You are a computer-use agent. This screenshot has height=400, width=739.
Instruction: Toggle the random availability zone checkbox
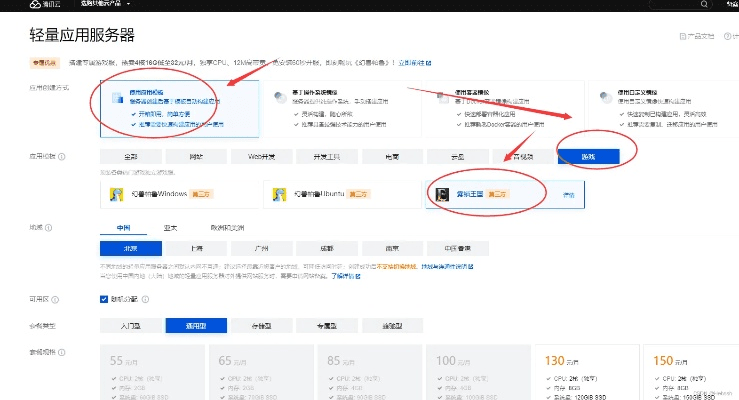click(104, 299)
